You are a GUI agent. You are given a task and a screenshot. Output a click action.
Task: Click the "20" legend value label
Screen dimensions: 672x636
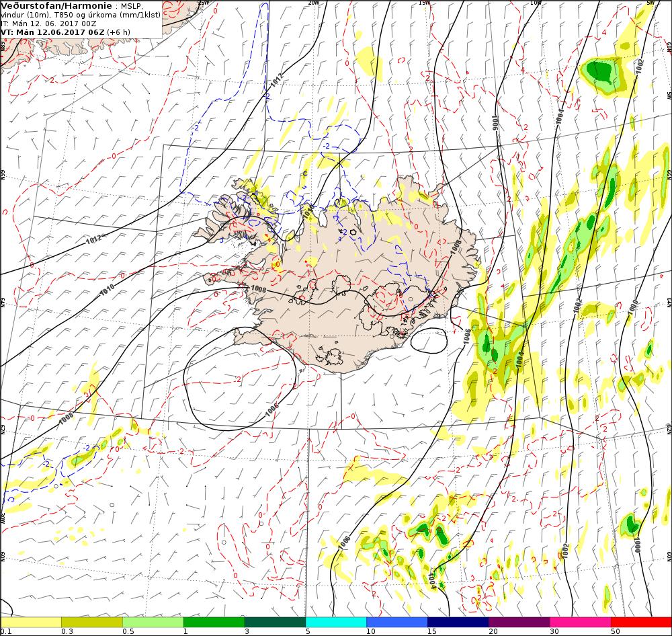(x=493, y=631)
